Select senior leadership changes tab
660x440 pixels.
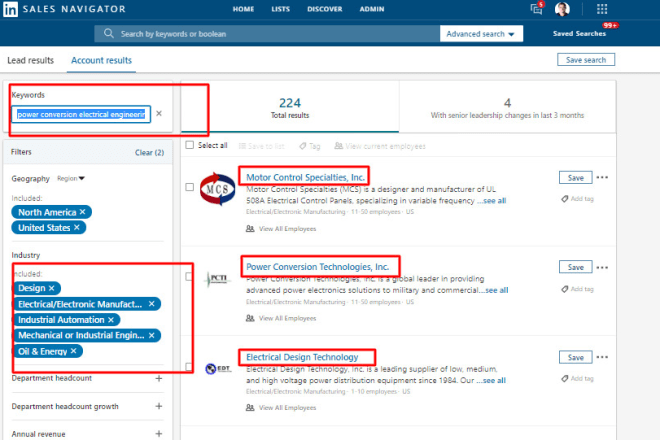pos(507,107)
